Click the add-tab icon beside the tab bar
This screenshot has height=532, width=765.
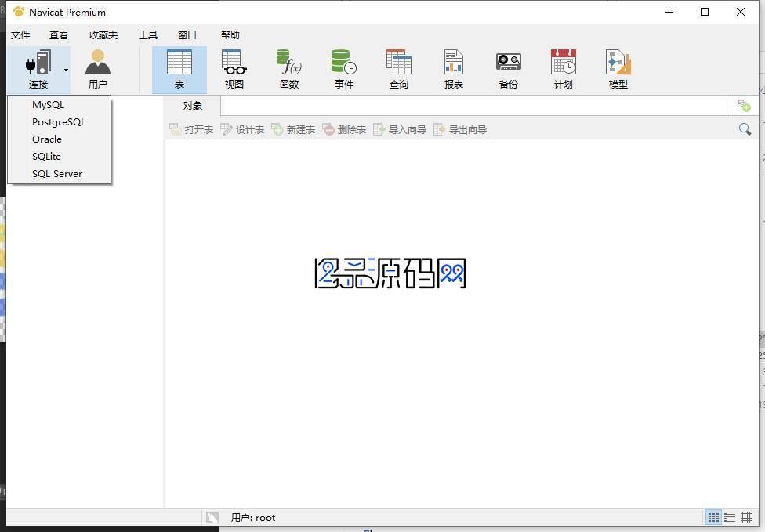click(x=744, y=105)
